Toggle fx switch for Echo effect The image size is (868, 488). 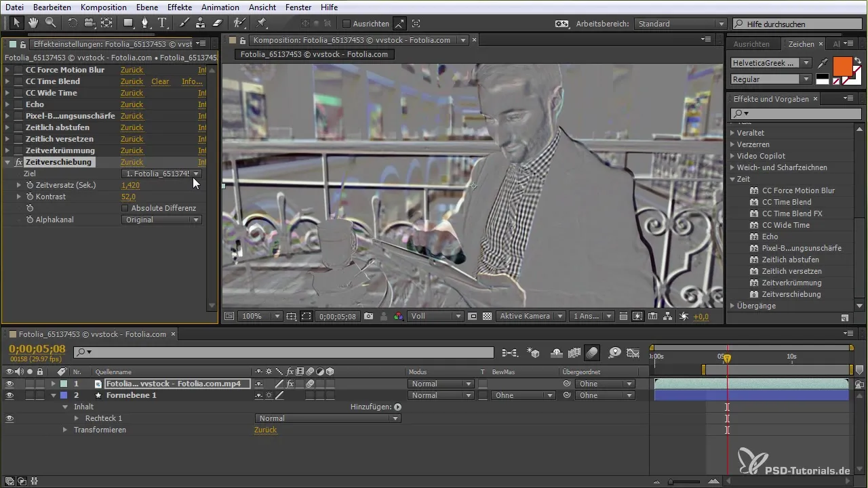point(18,104)
